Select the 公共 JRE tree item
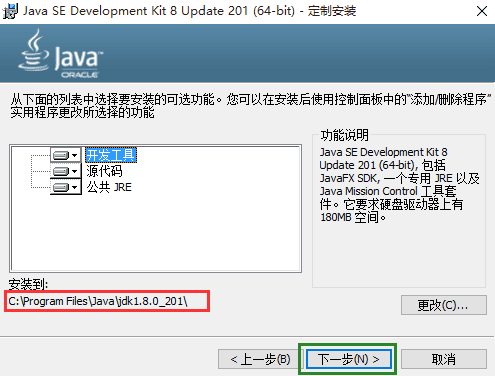This screenshot has height=376, width=495. tap(109, 187)
